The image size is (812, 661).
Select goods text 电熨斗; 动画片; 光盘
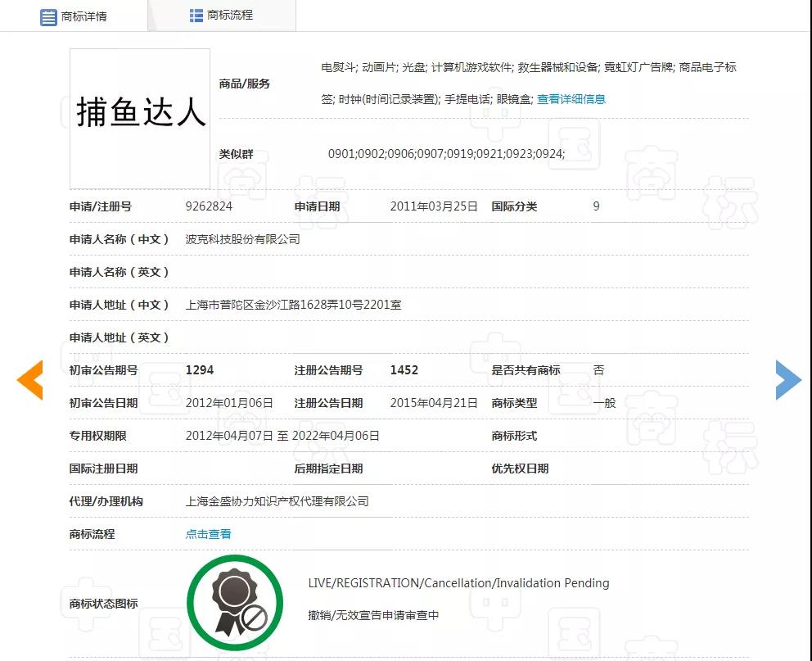(374, 67)
